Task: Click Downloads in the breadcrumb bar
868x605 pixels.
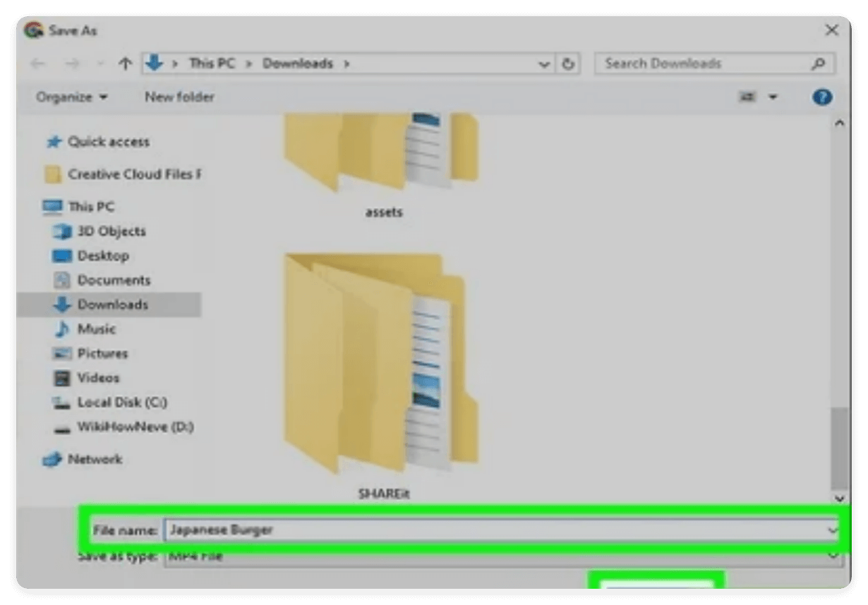Action: click(x=298, y=63)
